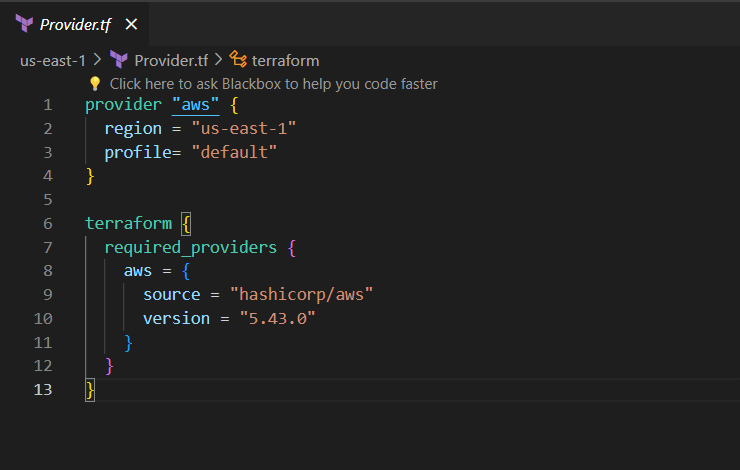
Task: Click 'Click here to ask Blackbox' hint
Action: 273,84
